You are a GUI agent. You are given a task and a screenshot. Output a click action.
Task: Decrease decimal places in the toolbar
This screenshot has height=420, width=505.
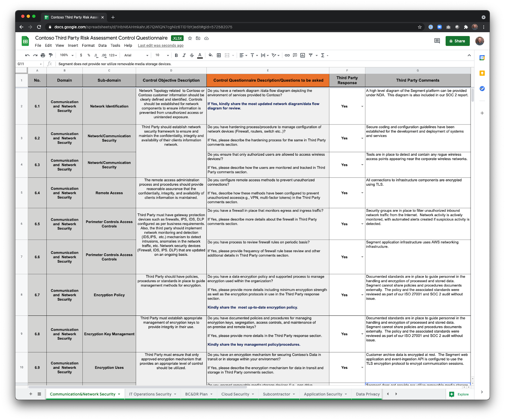96,55
